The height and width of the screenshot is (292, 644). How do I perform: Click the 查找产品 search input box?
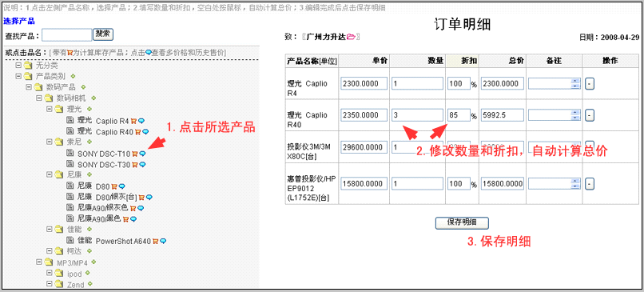pyautogui.click(x=67, y=35)
